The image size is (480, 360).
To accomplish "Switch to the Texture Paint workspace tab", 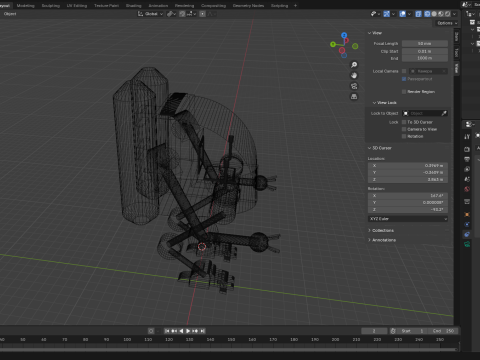I will point(106,5).
